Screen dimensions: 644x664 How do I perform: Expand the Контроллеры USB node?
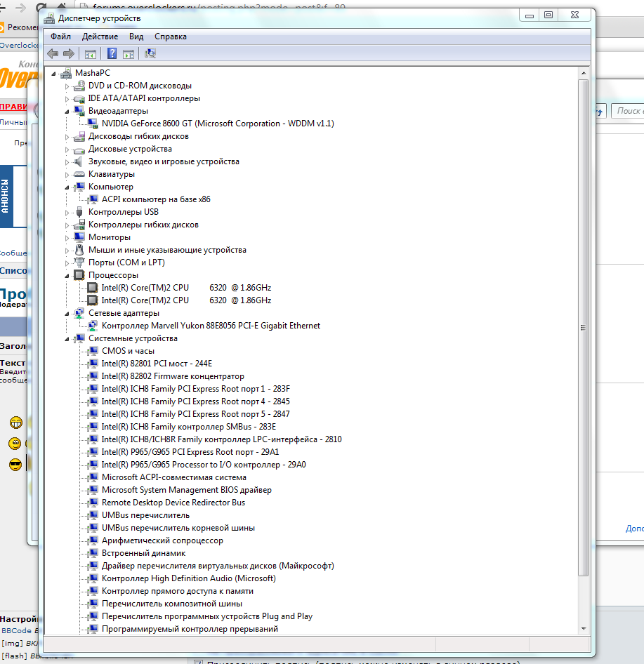[67, 213]
